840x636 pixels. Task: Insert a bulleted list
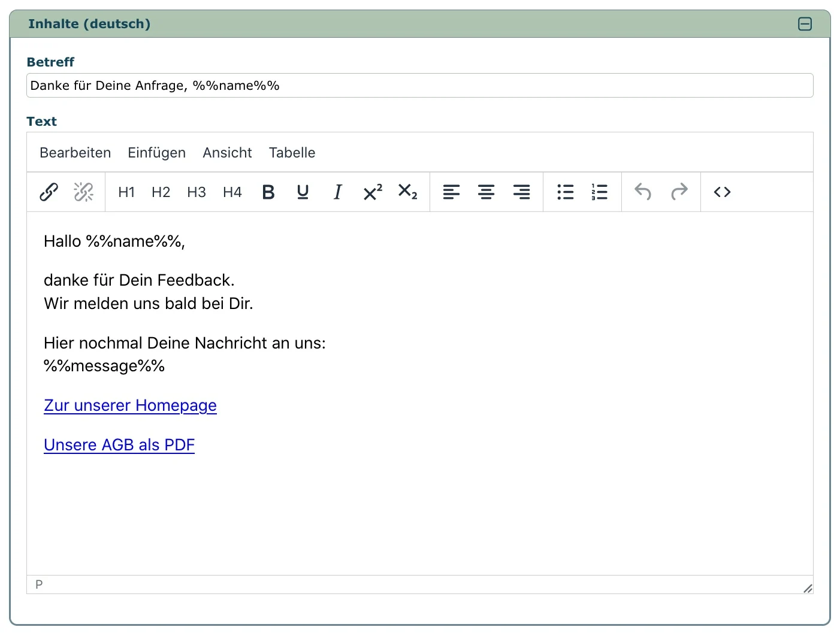[x=565, y=192]
